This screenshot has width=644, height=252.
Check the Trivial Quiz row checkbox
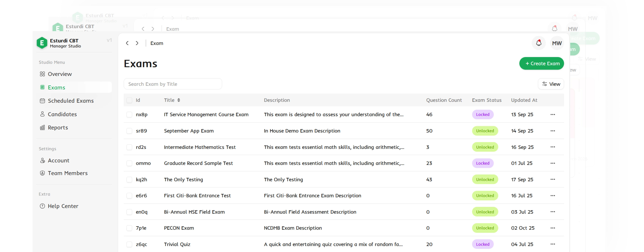pyautogui.click(x=129, y=244)
